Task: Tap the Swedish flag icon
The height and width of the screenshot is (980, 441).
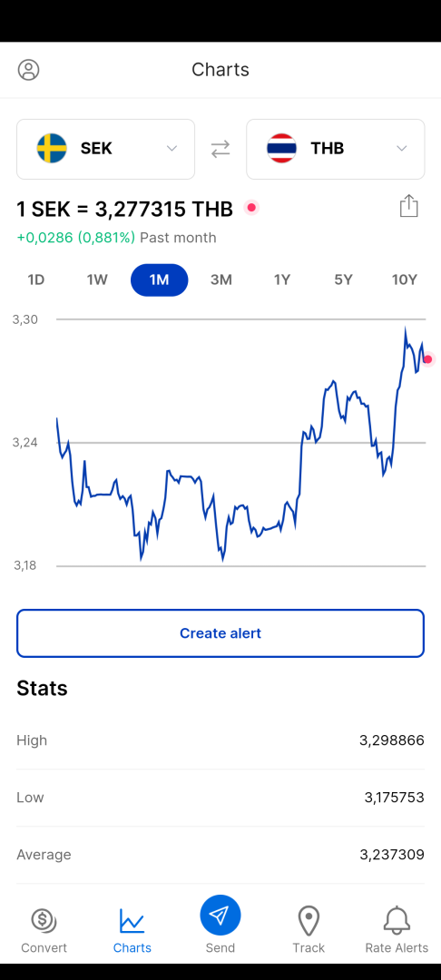Action: (52, 149)
